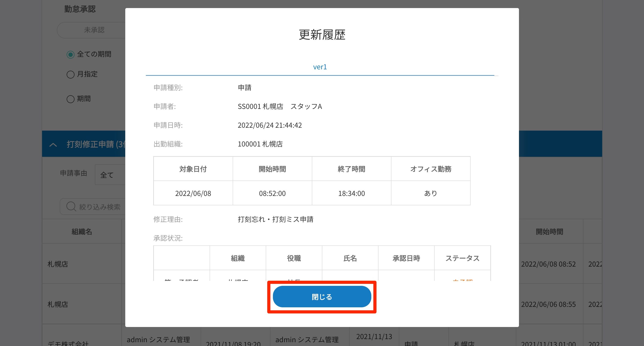Click the 絞り込み検索 search field
Screen dimensions: 644x346
100,207
